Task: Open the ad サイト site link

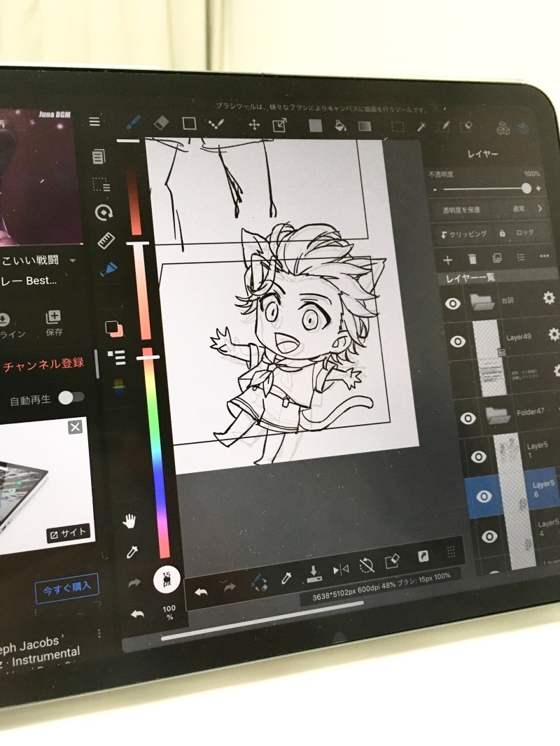Action: click(x=68, y=533)
